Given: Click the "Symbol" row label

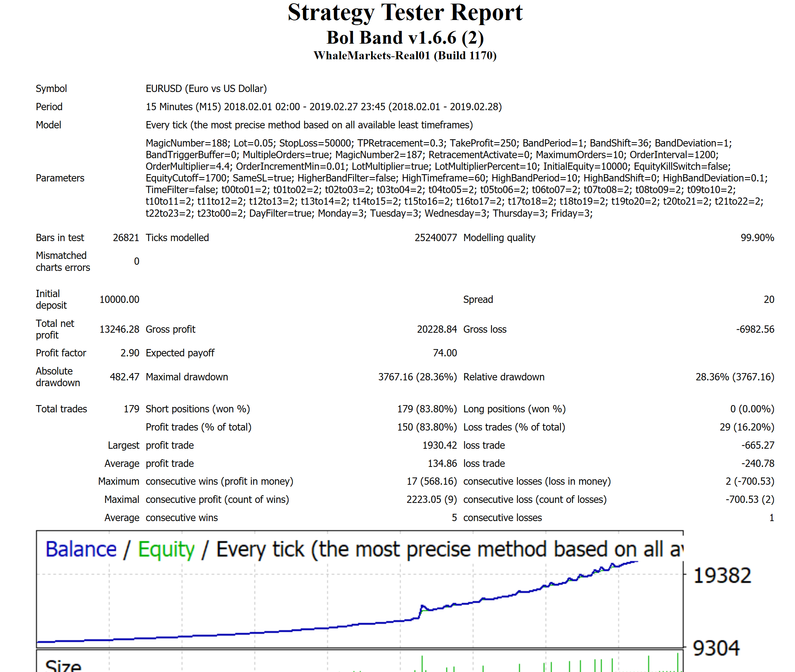Looking at the screenshot, I should pos(51,89).
